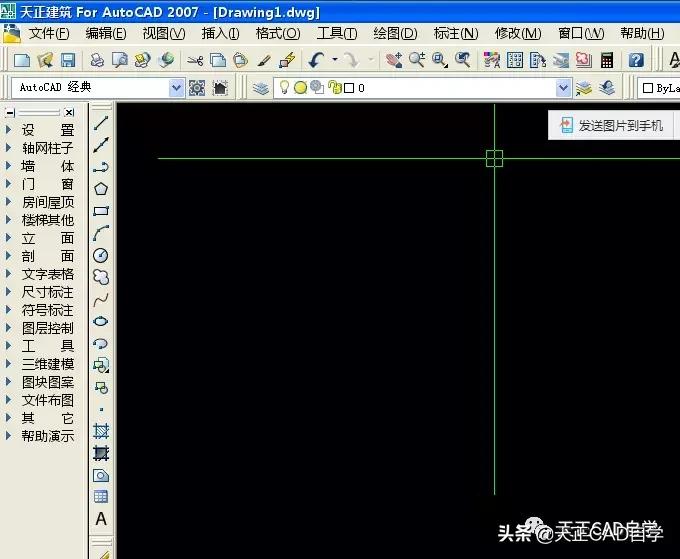Click the Pan hand icon
This screenshot has height=559, width=680.
click(x=394, y=60)
